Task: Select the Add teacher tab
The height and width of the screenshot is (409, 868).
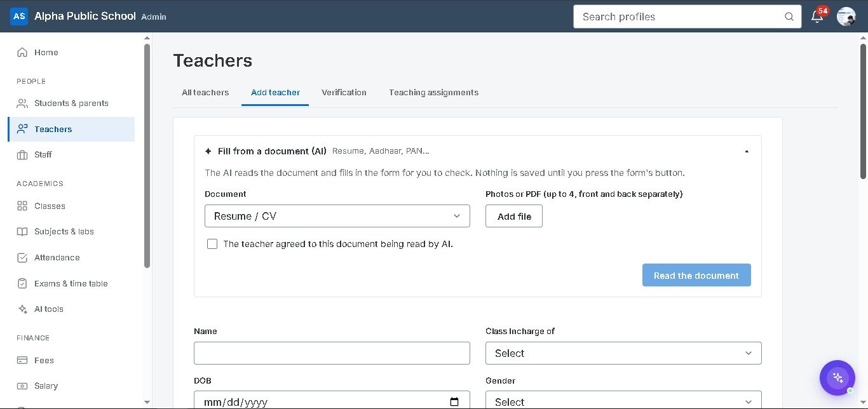Action: [x=275, y=92]
